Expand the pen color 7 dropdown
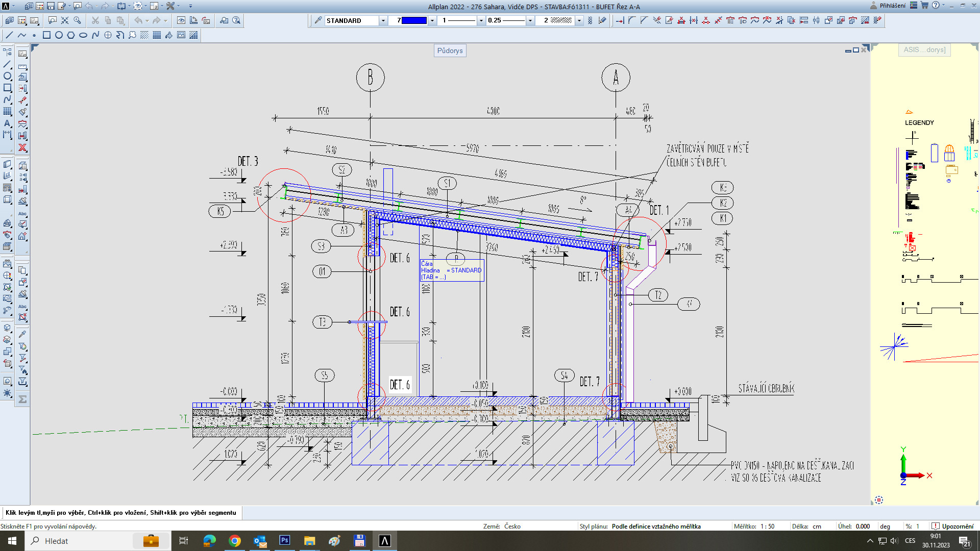Image resolution: width=980 pixels, height=551 pixels. pos(432,20)
